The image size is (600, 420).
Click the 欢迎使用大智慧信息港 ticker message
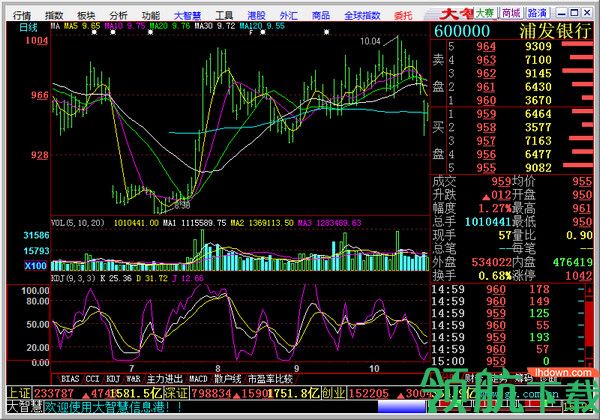click(114, 407)
